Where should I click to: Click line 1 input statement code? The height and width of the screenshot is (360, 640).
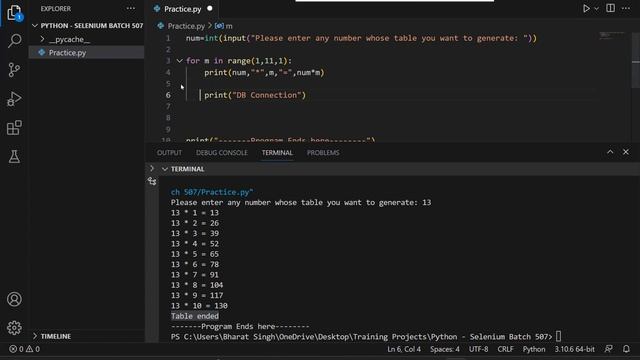tap(361, 38)
